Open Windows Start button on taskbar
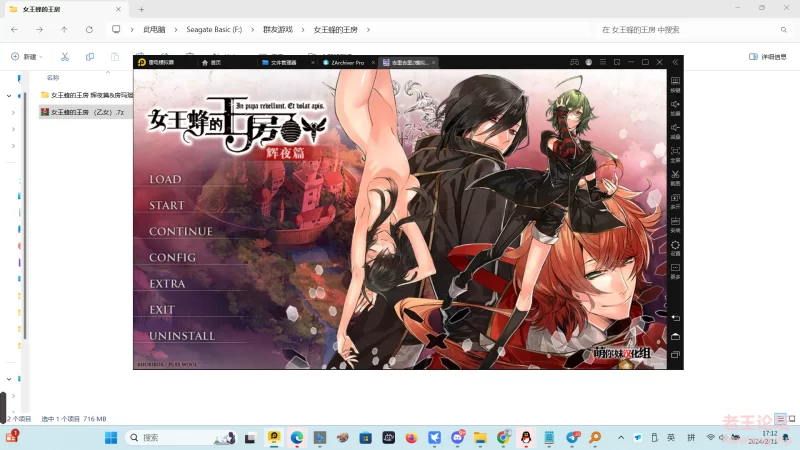800x450 pixels. 111,438
